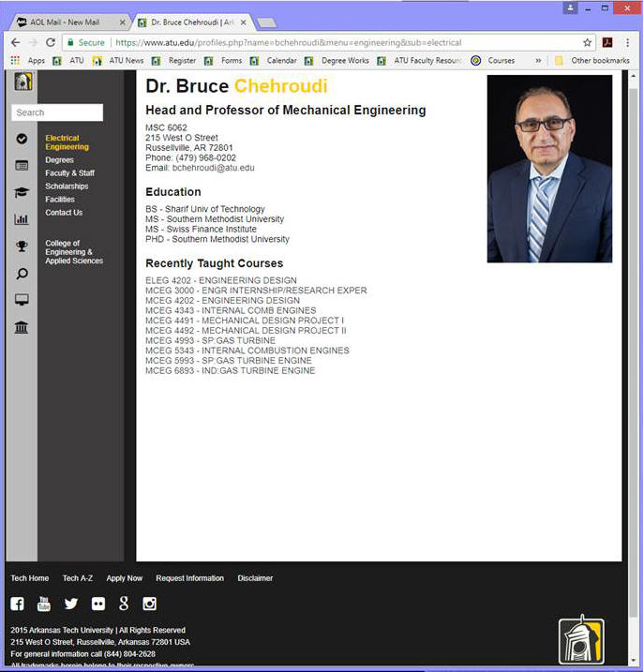Click the columned building sidebar icon
The width and height of the screenshot is (644, 672).
tap(22, 327)
